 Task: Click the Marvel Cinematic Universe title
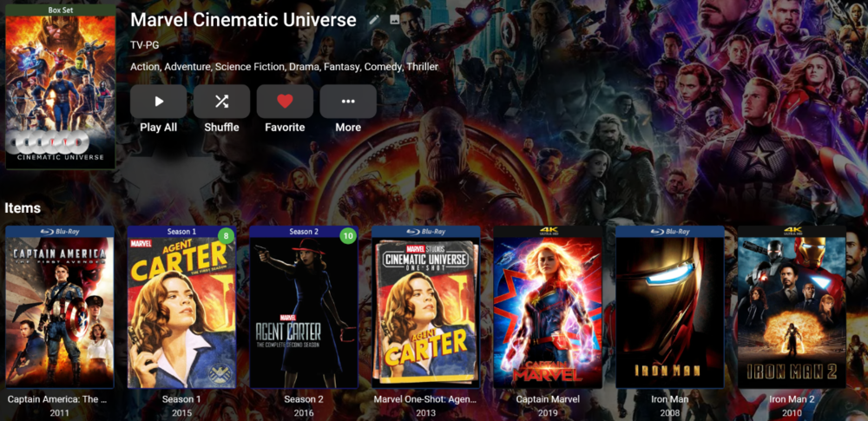(244, 20)
